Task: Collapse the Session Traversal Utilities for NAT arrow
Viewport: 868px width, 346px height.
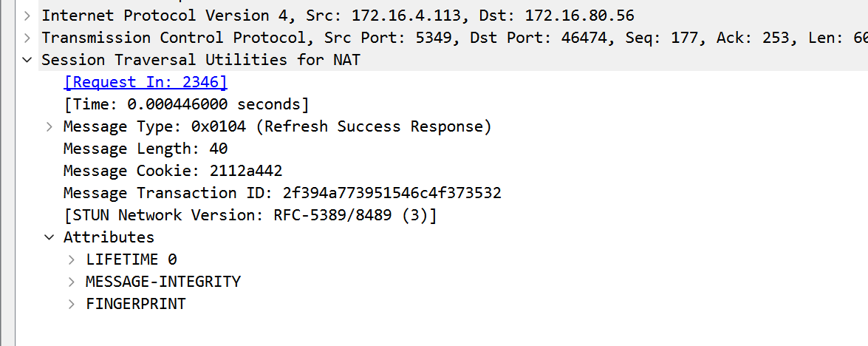Action: 27,60
